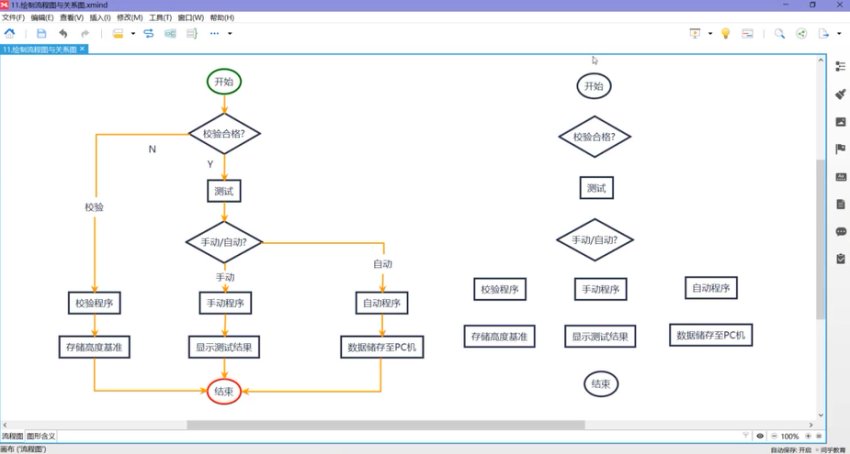Click the magnifier search icon
This screenshot has width=850, height=454.
pos(779,33)
